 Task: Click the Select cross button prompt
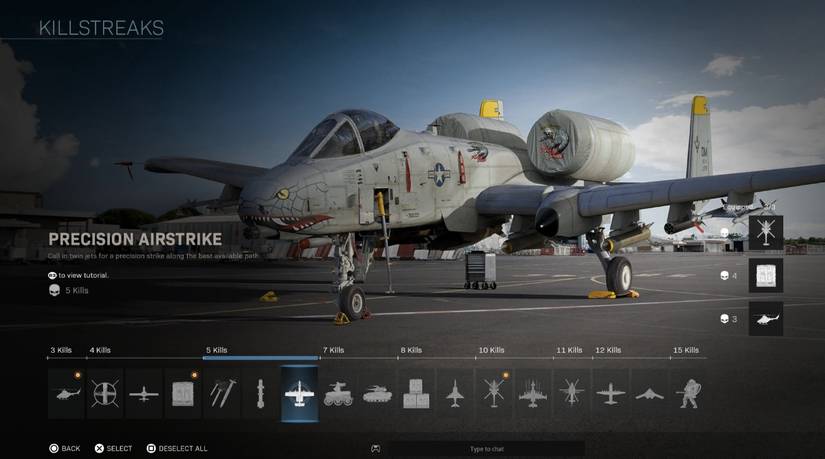(113, 448)
